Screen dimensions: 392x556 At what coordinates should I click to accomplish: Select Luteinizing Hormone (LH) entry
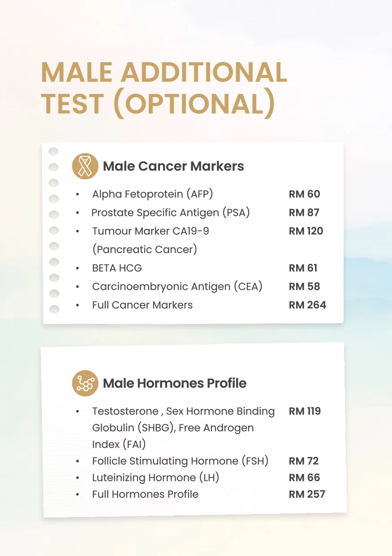tap(155, 478)
